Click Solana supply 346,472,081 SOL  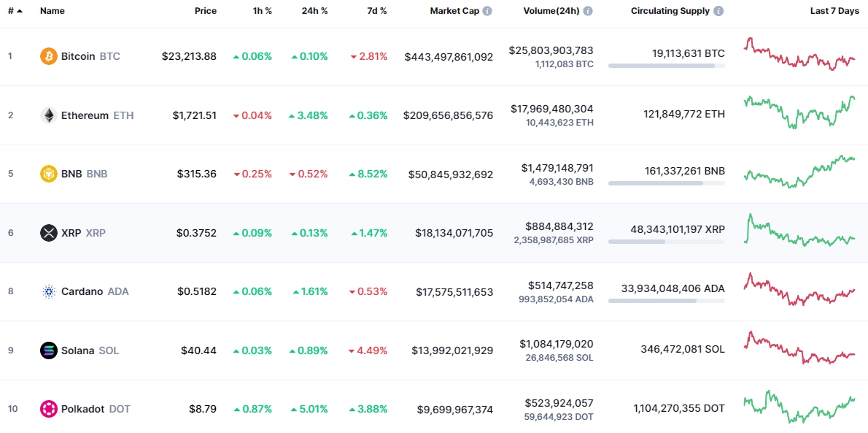[x=683, y=349]
